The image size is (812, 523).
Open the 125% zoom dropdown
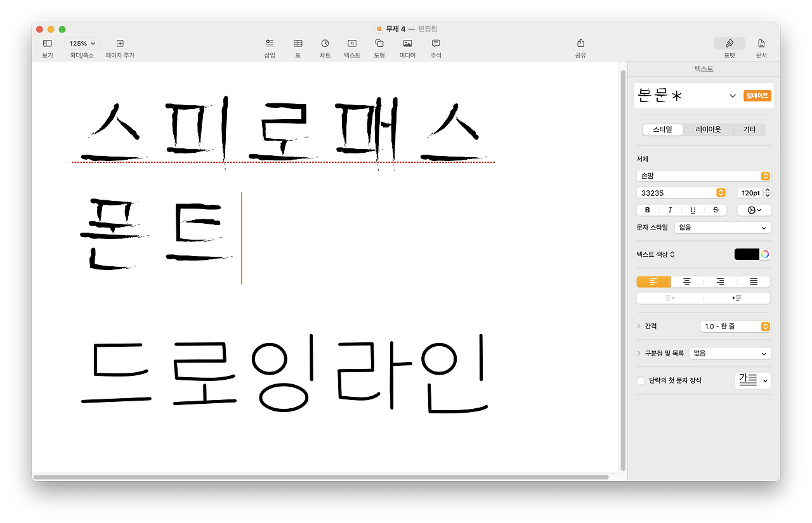(x=82, y=43)
